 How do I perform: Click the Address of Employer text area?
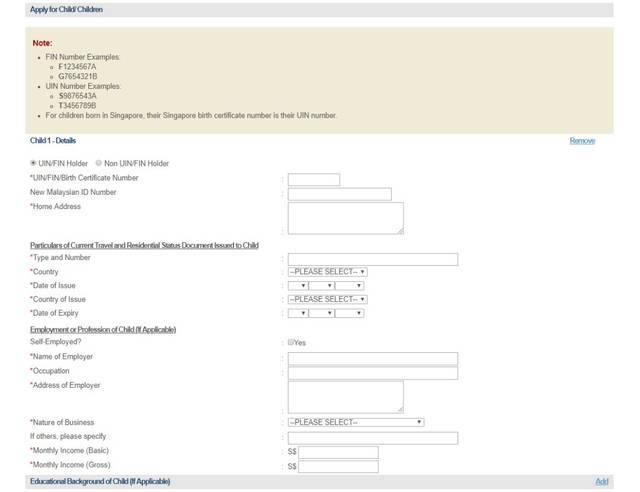(345, 396)
